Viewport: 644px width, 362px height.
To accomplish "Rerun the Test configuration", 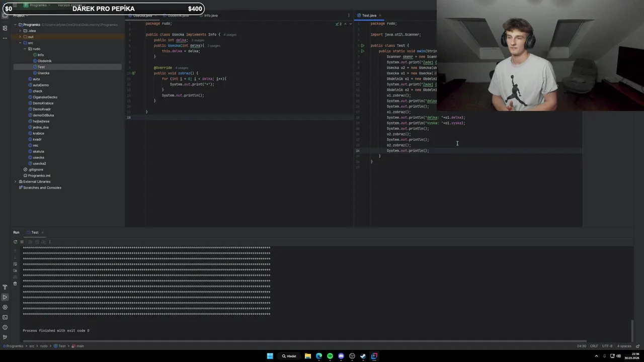I will [x=15, y=242].
